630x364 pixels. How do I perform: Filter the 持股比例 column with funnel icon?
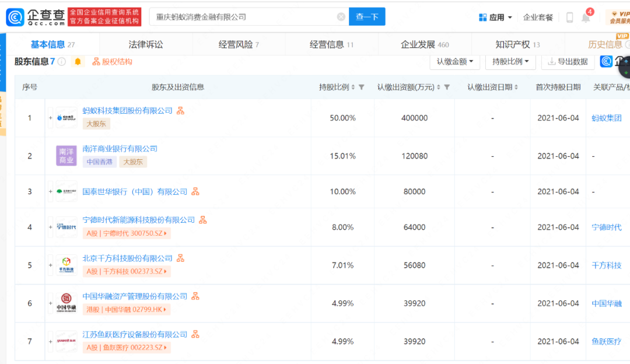(361, 87)
